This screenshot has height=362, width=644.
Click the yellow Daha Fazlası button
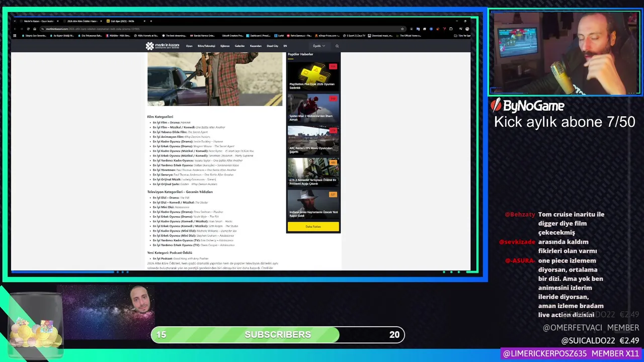tap(313, 227)
